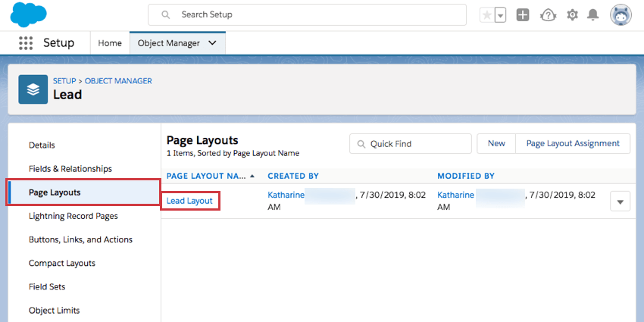
Task: Open the Lead Layout link
Action: (x=189, y=201)
